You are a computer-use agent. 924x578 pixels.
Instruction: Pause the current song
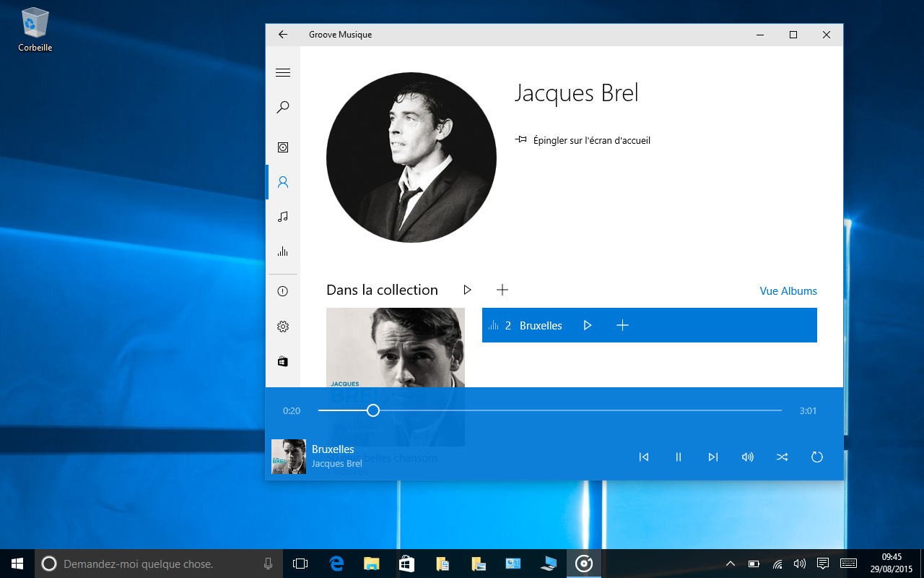[679, 457]
